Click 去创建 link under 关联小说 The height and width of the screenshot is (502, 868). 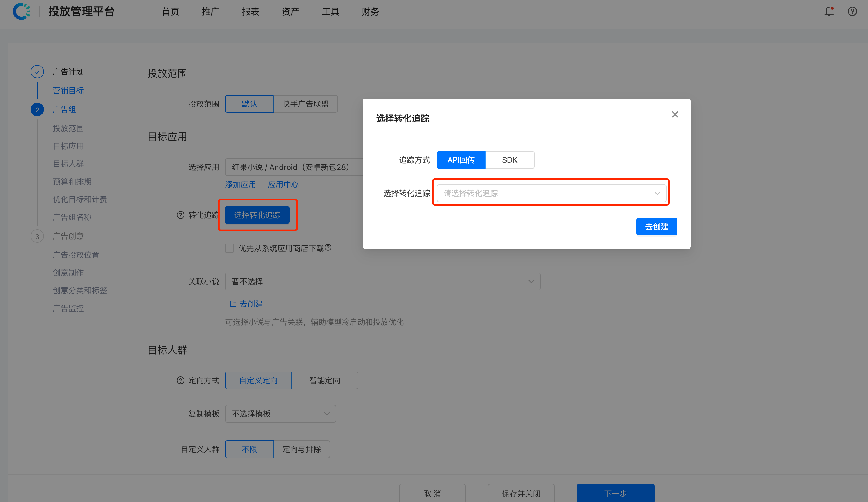pyautogui.click(x=246, y=304)
